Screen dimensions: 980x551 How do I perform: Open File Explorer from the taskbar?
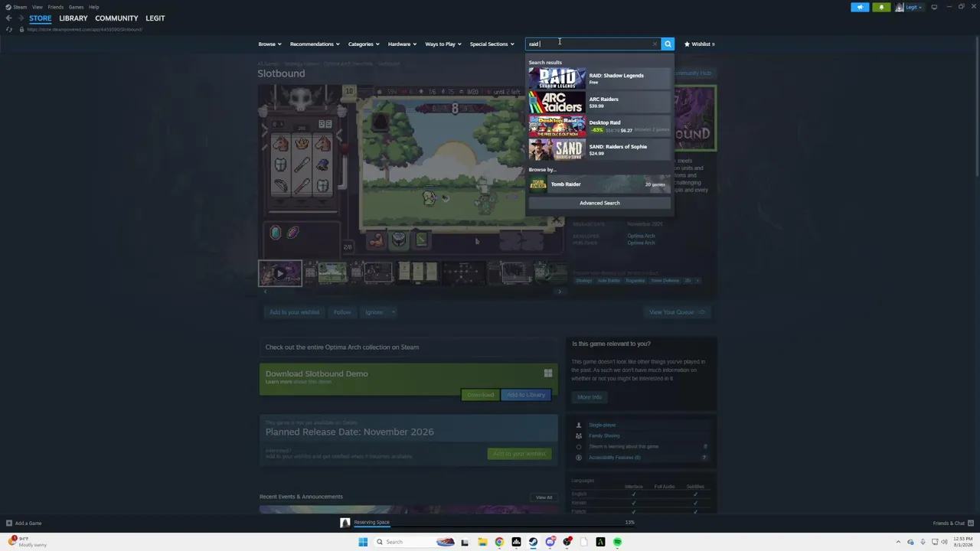pos(482,542)
